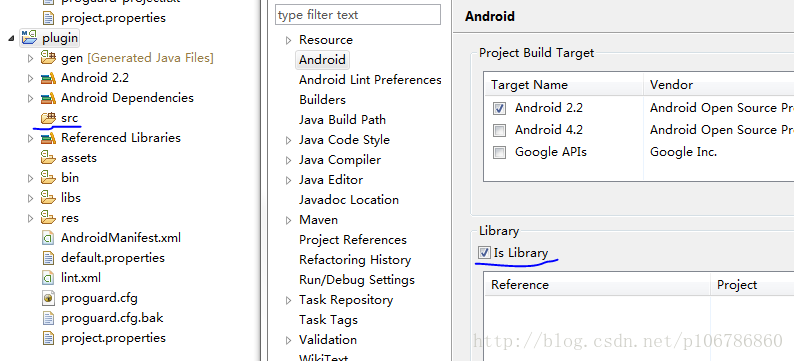This screenshot has height=361, width=794.
Task: Click the Android 2.2 library icon
Action: point(48,78)
